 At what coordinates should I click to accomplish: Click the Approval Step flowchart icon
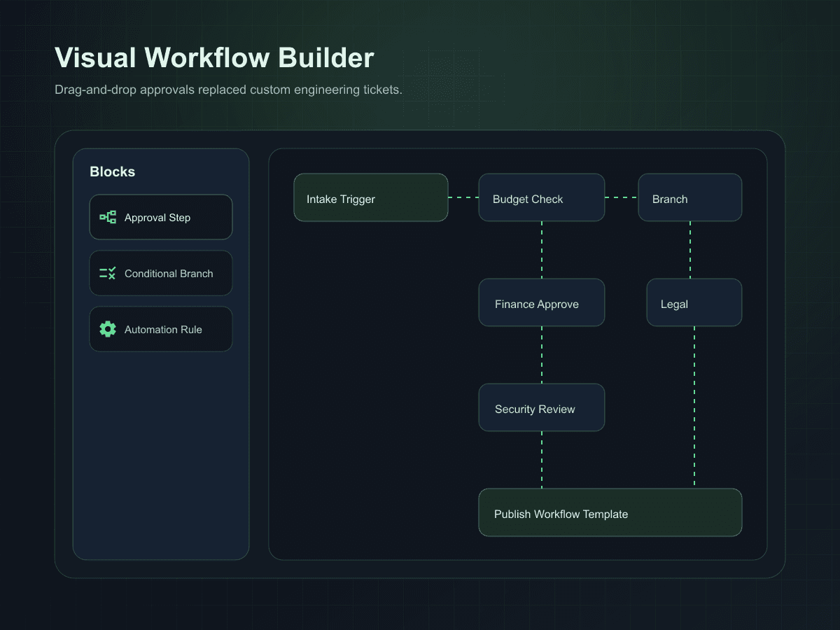coord(108,217)
